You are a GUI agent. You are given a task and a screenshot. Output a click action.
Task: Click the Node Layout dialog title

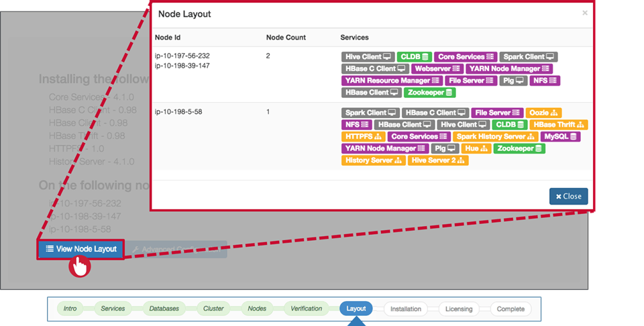coord(184,14)
